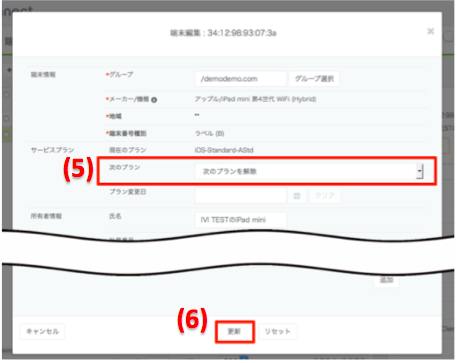Click the グループ input field /demodemo.com

click(x=240, y=79)
